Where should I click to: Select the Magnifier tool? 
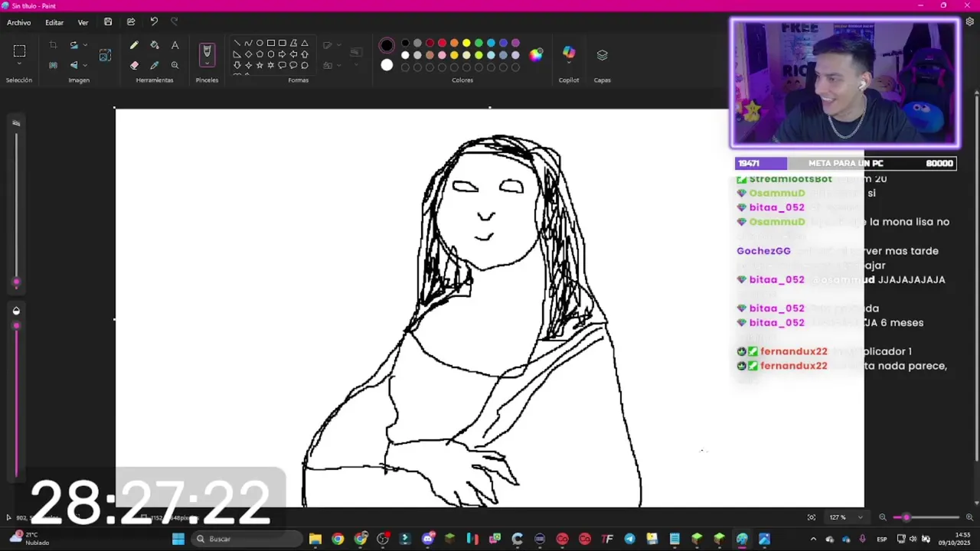[x=175, y=65]
